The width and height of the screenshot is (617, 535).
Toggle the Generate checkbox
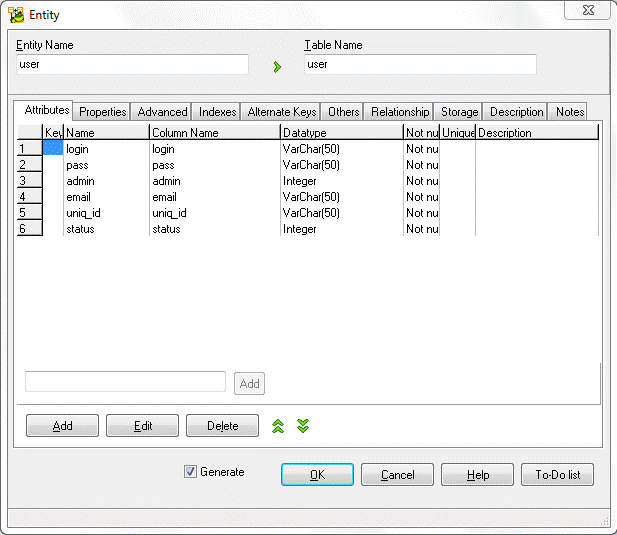(191, 472)
